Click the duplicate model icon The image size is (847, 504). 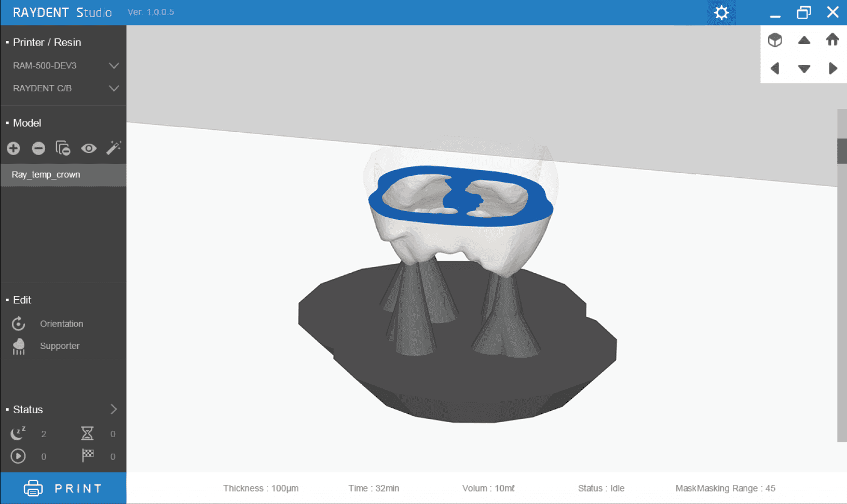point(63,149)
